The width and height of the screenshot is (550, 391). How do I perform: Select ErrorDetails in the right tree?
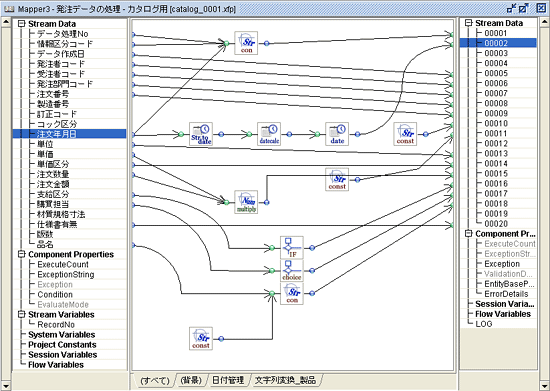[x=506, y=294]
